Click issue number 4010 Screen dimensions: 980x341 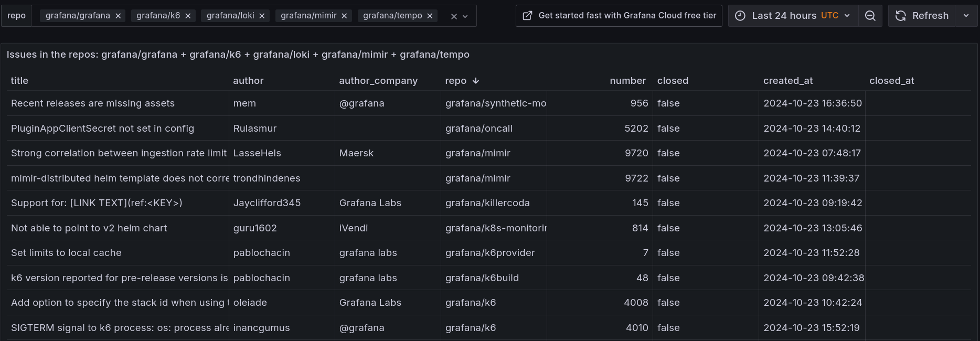point(637,328)
